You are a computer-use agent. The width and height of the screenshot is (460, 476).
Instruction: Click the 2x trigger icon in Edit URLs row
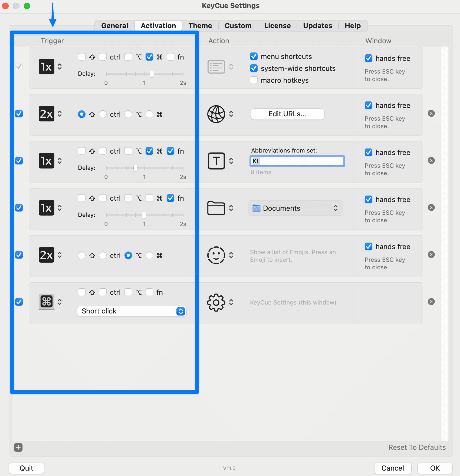point(47,114)
